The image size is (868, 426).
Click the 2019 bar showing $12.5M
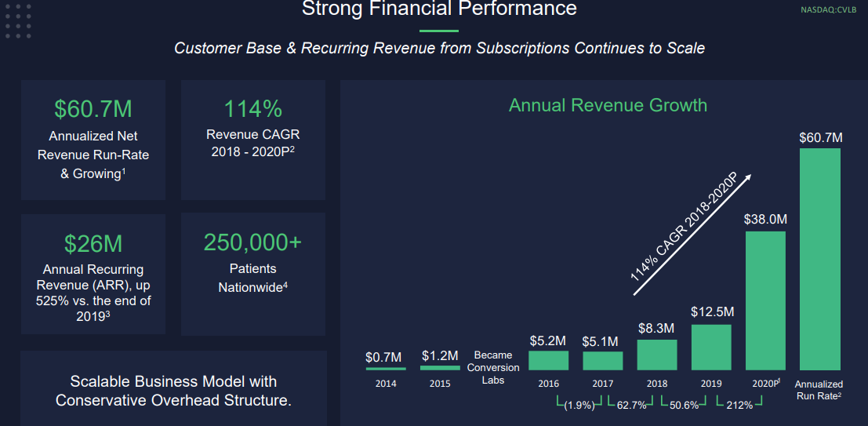point(711,347)
